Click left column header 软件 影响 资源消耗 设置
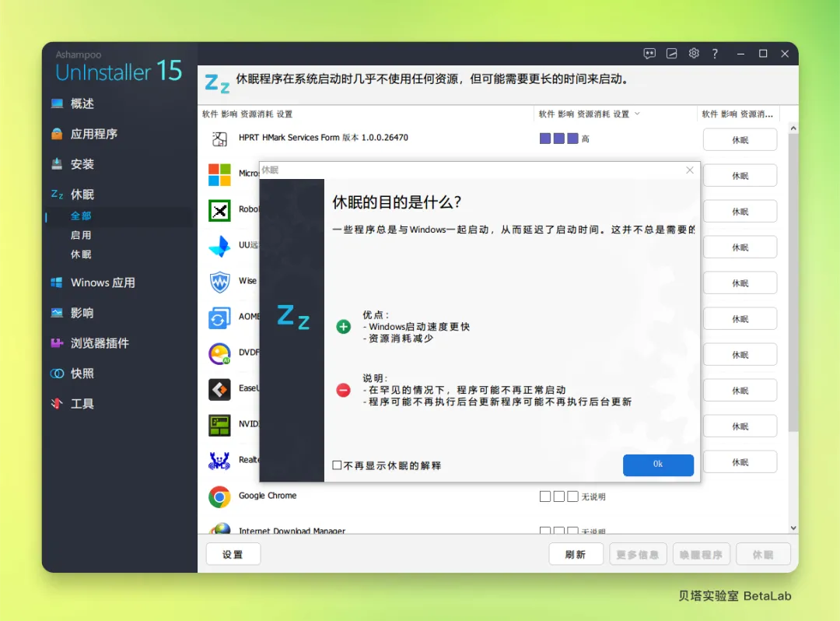 [247, 114]
